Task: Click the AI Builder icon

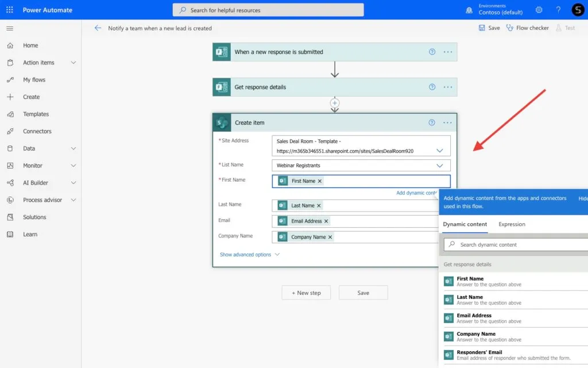Action: point(10,183)
